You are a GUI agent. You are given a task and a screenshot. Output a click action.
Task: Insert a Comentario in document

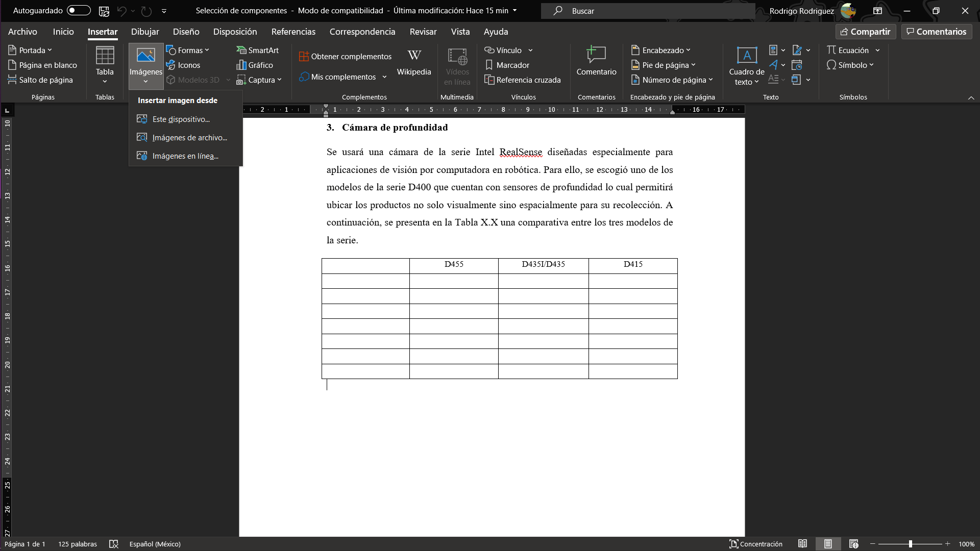(596, 62)
